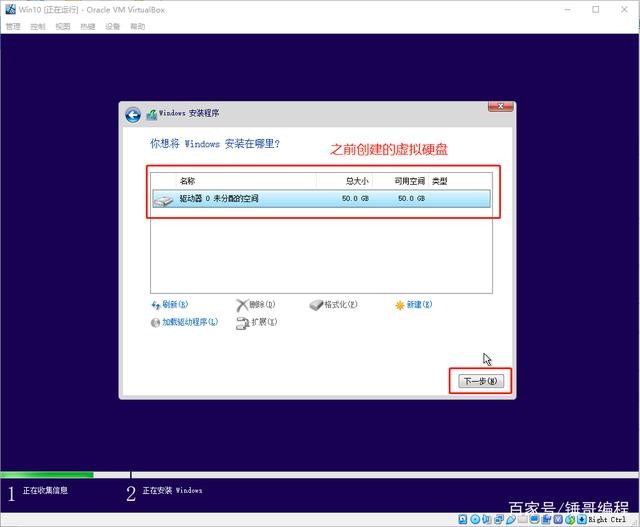
Task: Click the display settings status icon
Action: click(535, 519)
